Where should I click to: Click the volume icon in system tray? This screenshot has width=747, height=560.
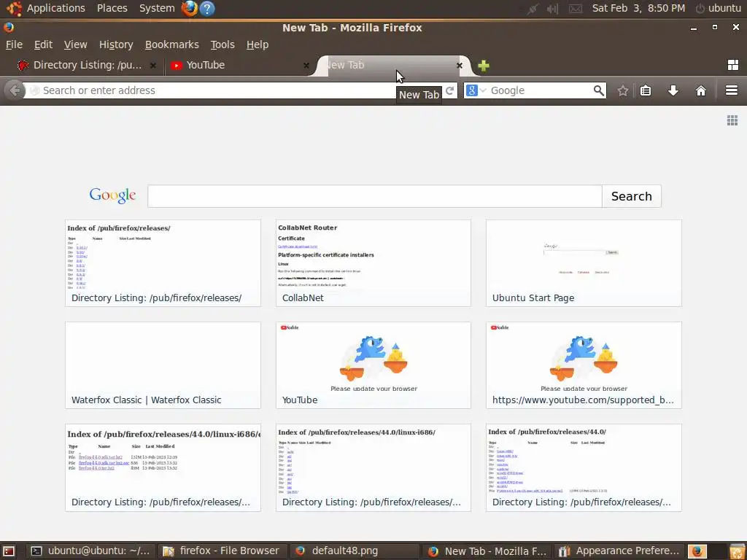(x=553, y=9)
